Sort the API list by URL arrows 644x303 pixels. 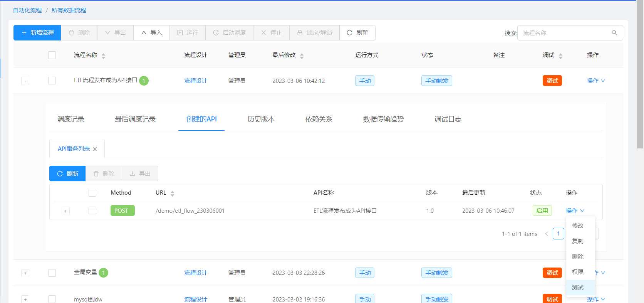click(172, 194)
